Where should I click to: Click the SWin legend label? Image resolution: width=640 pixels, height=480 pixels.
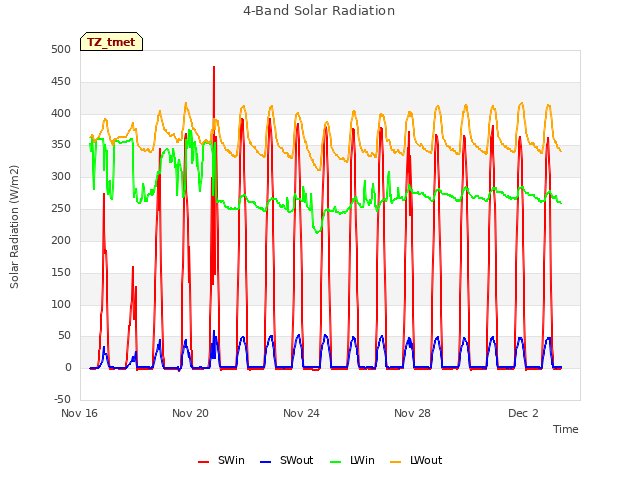point(231,460)
